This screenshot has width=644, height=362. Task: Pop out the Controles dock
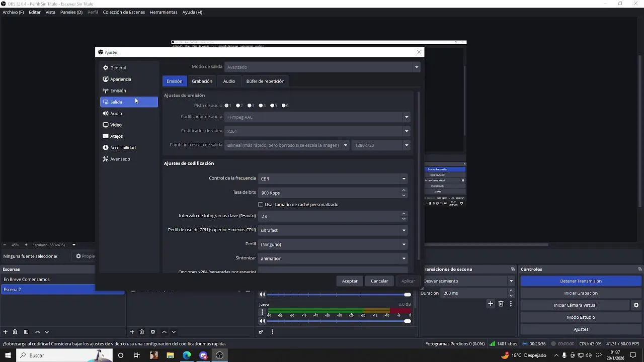tap(640, 269)
